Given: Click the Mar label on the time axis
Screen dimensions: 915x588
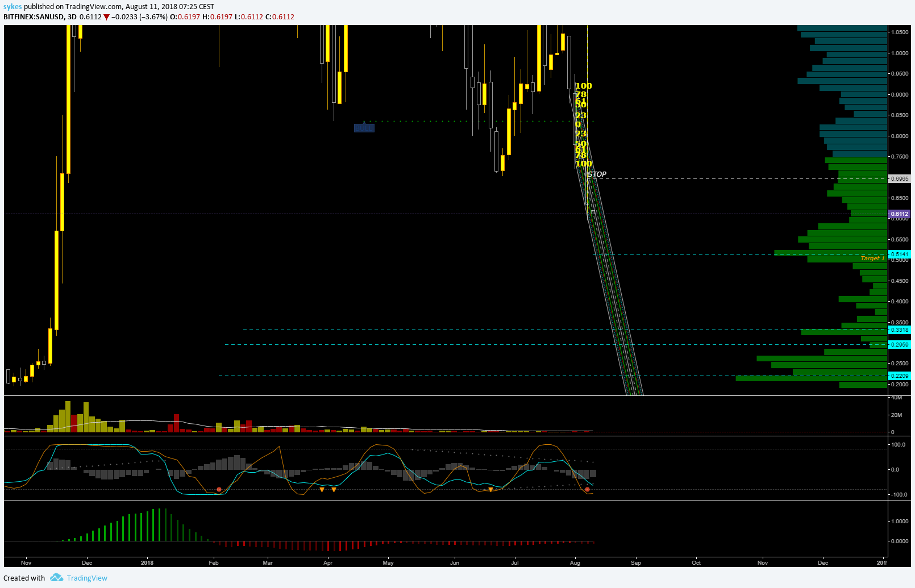Looking at the screenshot, I should (x=268, y=563).
